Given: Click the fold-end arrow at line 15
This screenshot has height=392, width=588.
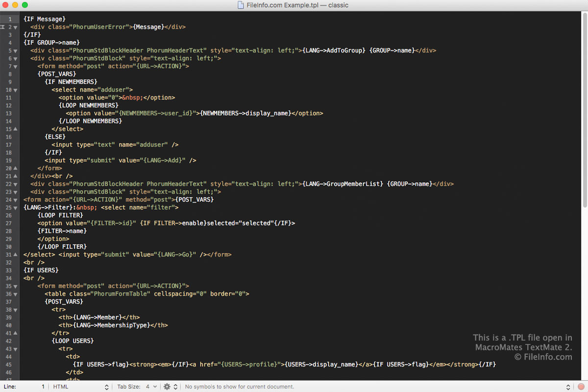Looking at the screenshot, I should pyautogui.click(x=15, y=129).
